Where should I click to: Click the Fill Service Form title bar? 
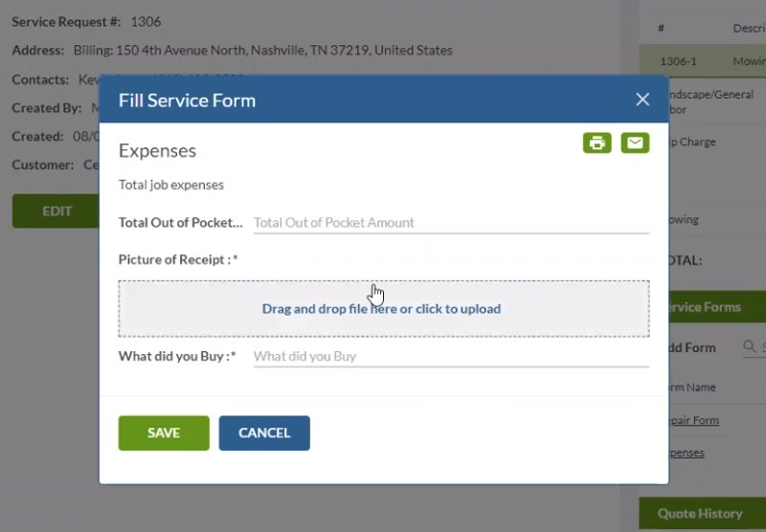[364, 100]
